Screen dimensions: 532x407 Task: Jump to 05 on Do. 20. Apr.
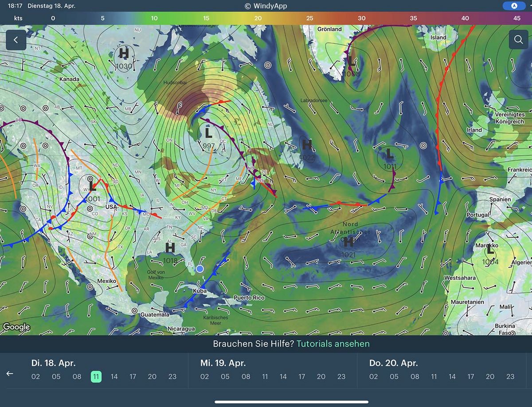click(x=394, y=377)
